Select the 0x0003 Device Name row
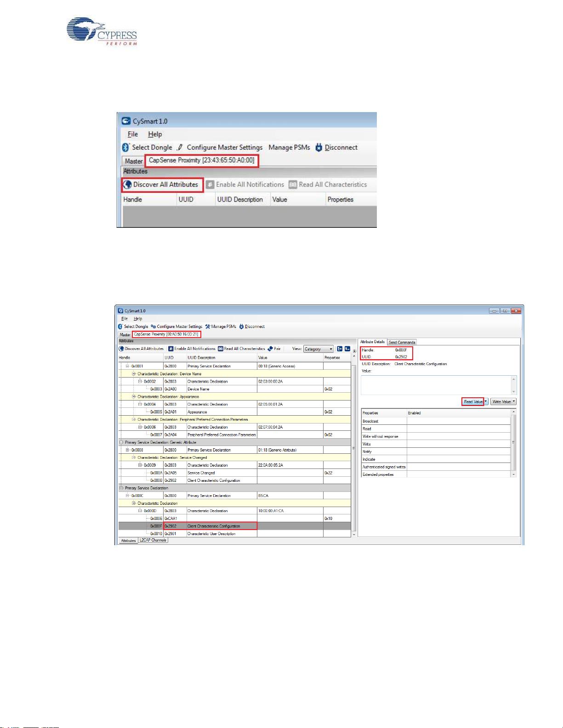The image size is (563, 728). tap(234, 389)
